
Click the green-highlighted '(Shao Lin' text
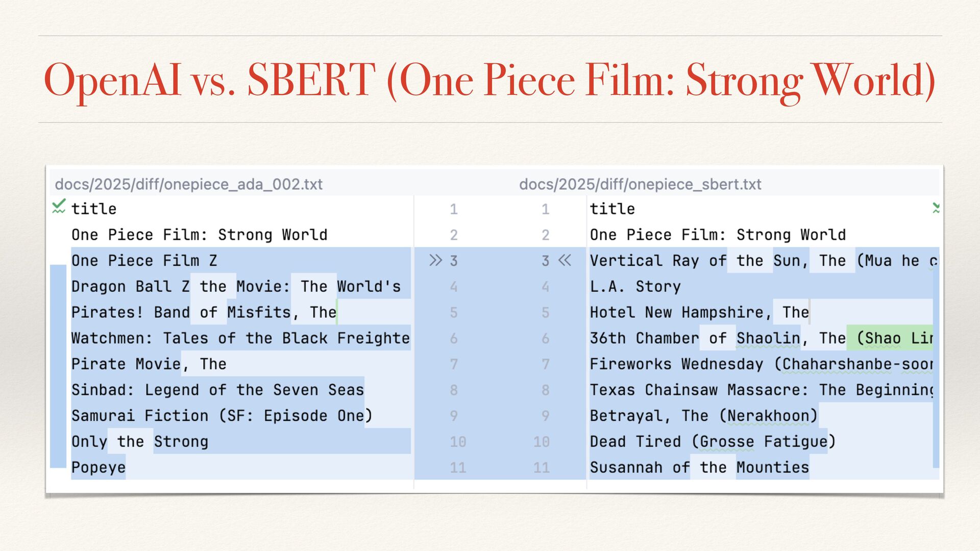click(x=890, y=338)
